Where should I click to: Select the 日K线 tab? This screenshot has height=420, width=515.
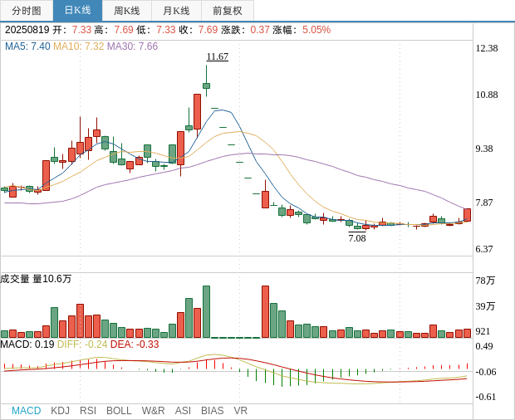pyautogui.click(x=77, y=11)
